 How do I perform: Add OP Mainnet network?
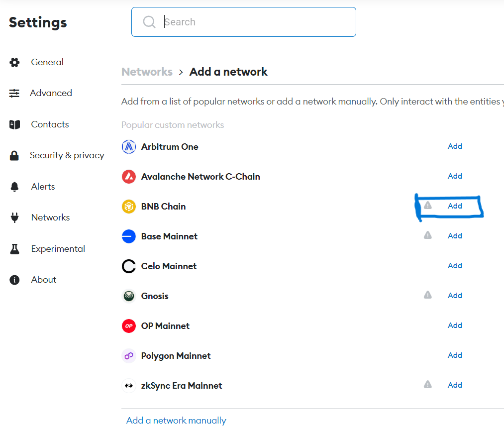tap(455, 325)
